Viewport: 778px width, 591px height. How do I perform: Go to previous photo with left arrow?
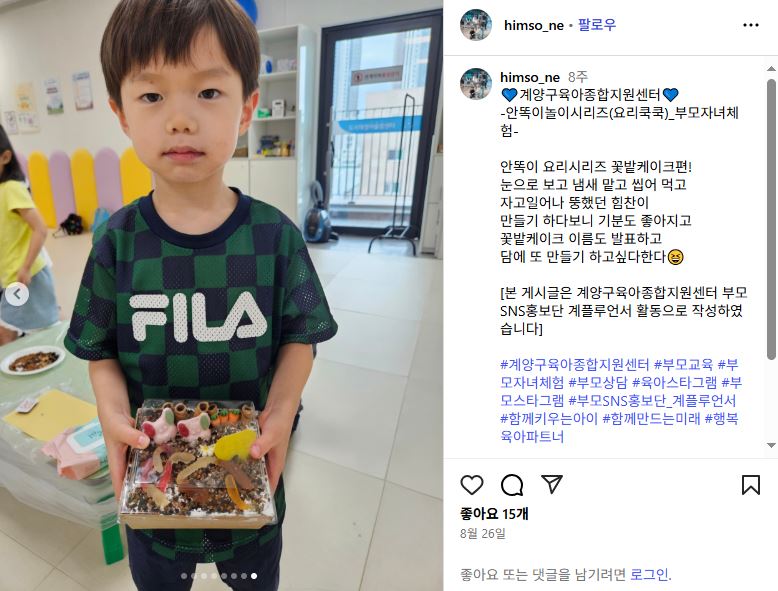(17, 295)
